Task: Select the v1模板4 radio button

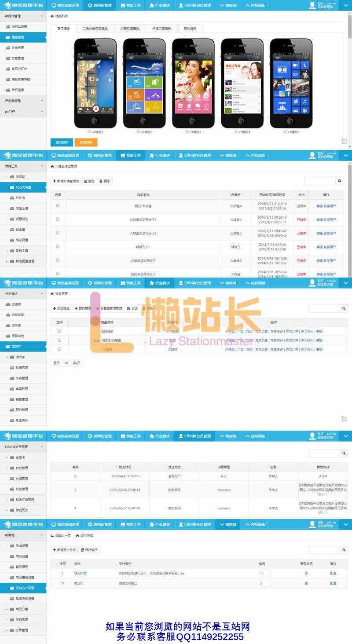Action: click(236, 132)
